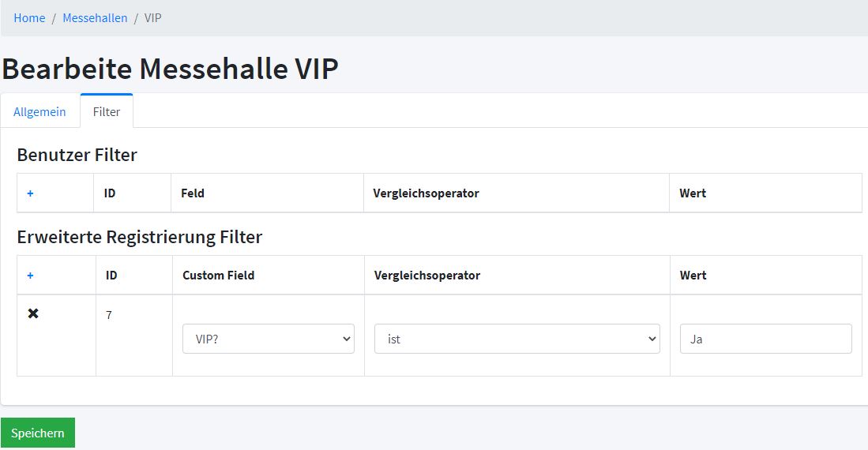Click the Erweiterte Registrierung Filter section heading
The width and height of the screenshot is (868, 450).
[139, 237]
